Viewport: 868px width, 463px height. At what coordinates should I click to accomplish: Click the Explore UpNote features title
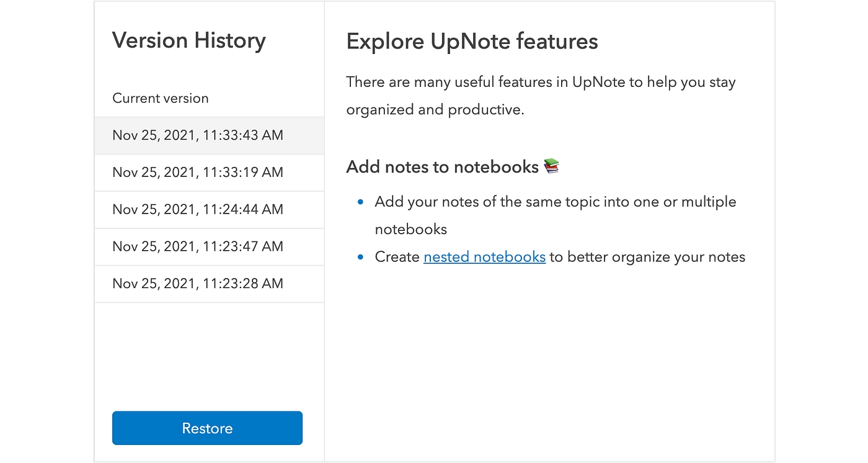(472, 42)
